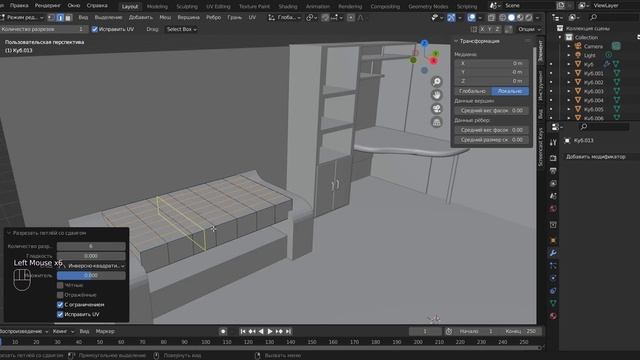Switch transform to 'Глобально'
This screenshot has width=640, height=360.
click(x=473, y=91)
